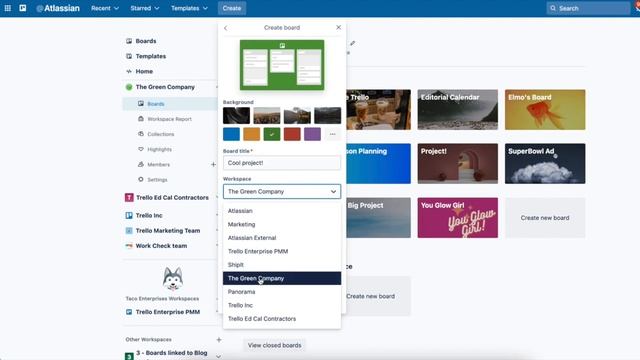Click lower Create new board tile
This screenshot has height=360, width=640.
pos(371,296)
